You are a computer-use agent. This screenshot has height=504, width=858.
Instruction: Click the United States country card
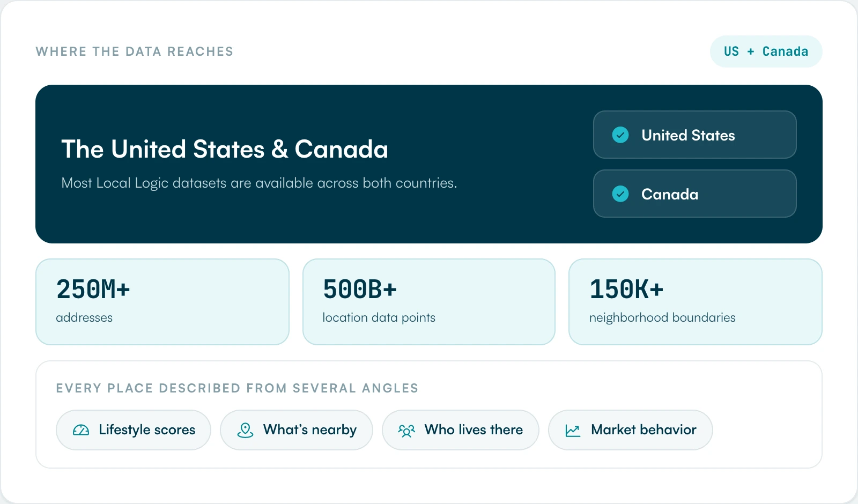(694, 135)
